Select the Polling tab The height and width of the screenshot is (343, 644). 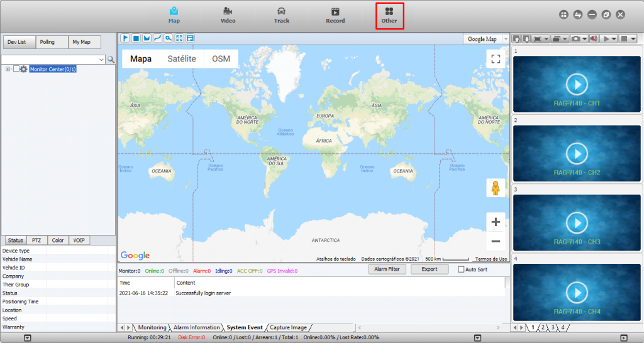pos(47,42)
